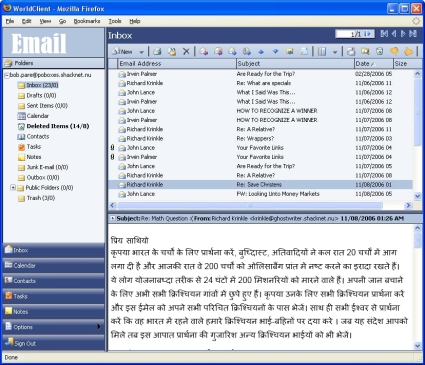This screenshot has height=365, width=425.
Task: Open the Tools menu
Action: [115, 21]
